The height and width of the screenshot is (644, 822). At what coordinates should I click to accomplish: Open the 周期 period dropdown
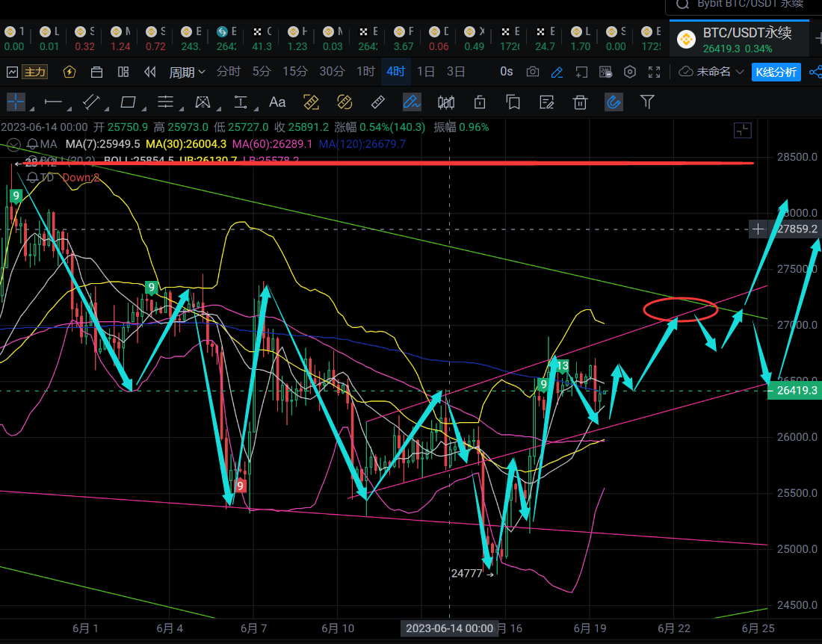pyautogui.click(x=187, y=72)
